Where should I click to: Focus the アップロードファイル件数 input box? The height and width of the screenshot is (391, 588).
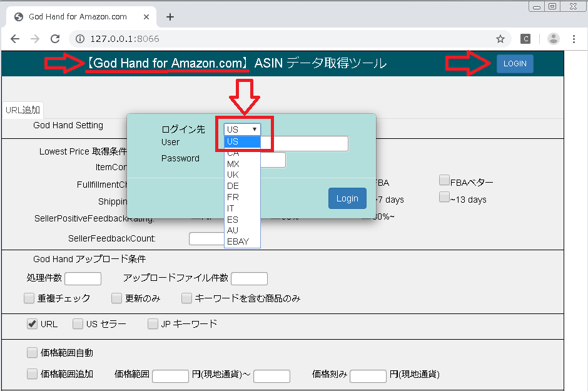pyautogui.click(x=250, y=278)
